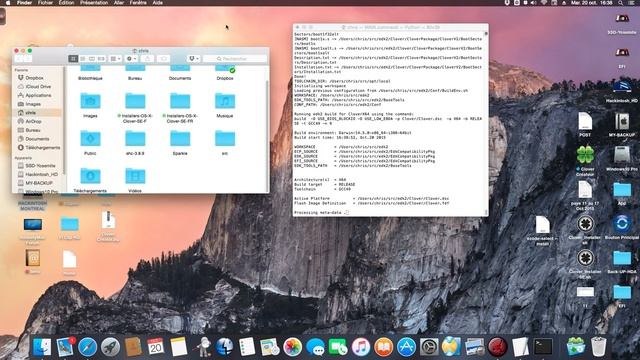The image size is (640, 360).
Task: Open the Apple menu
Action: (x=8, y=2)
